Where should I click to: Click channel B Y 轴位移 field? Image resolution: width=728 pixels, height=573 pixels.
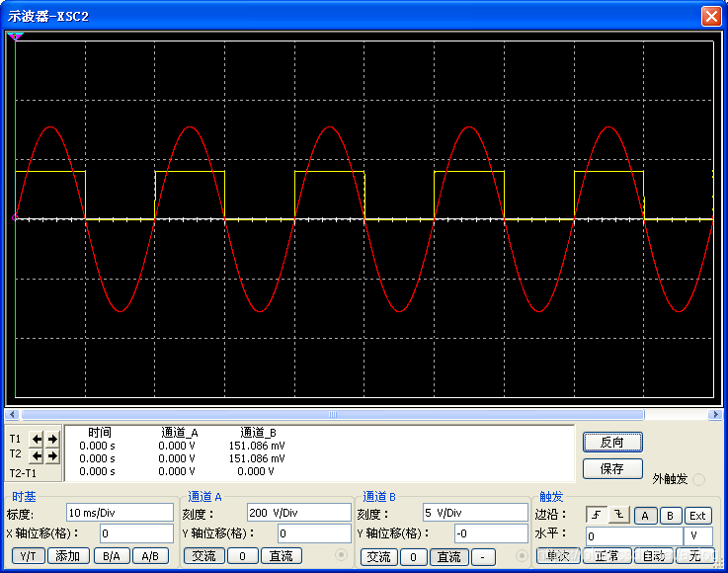coord(491,533)
